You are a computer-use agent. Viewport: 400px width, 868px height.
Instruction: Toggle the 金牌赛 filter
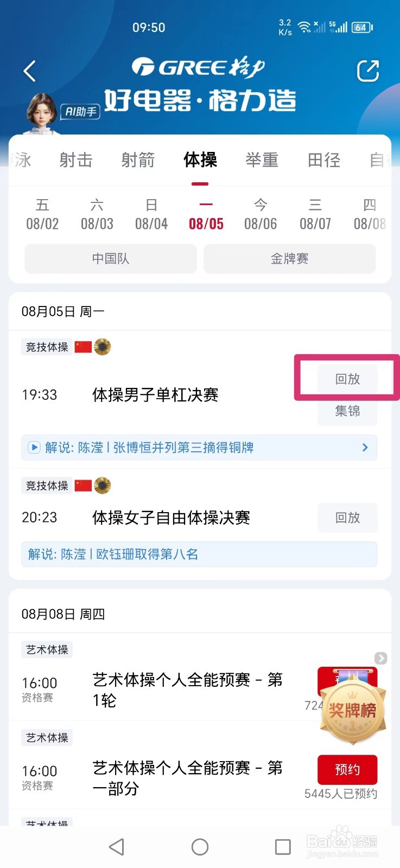(x=289, y=259)
